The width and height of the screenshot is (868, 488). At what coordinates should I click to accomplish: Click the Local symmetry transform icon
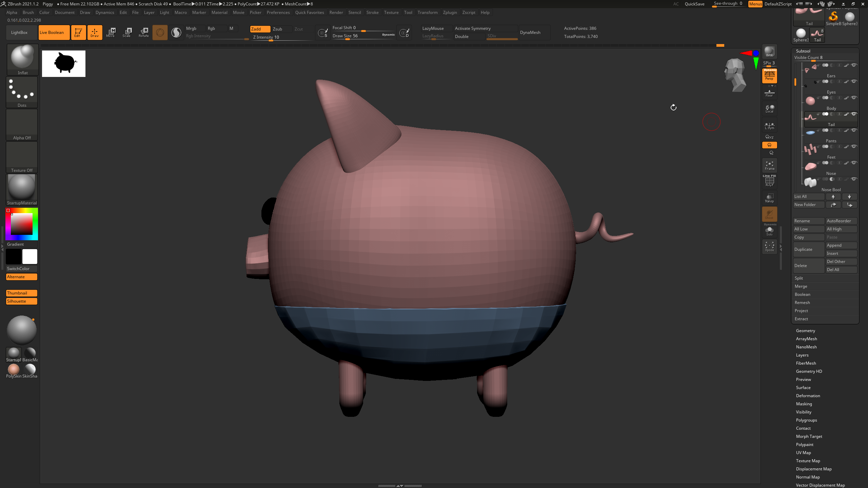pos(769,109)
